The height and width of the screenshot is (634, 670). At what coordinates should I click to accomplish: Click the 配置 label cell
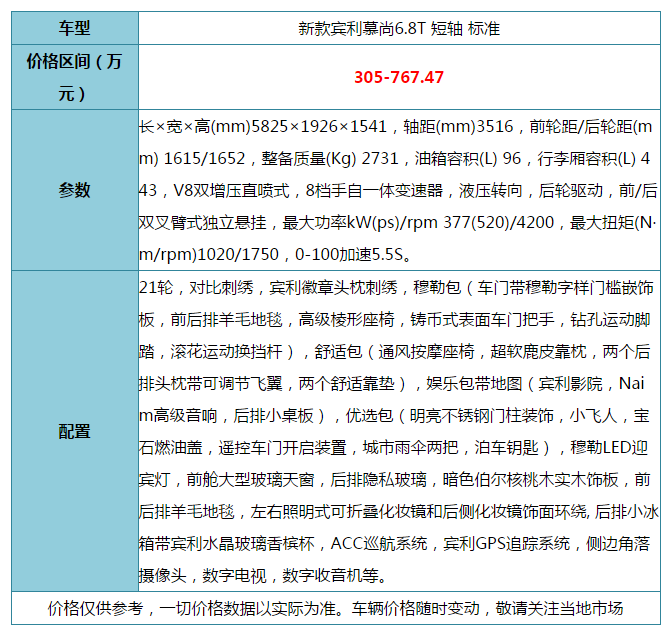point(75,431)
